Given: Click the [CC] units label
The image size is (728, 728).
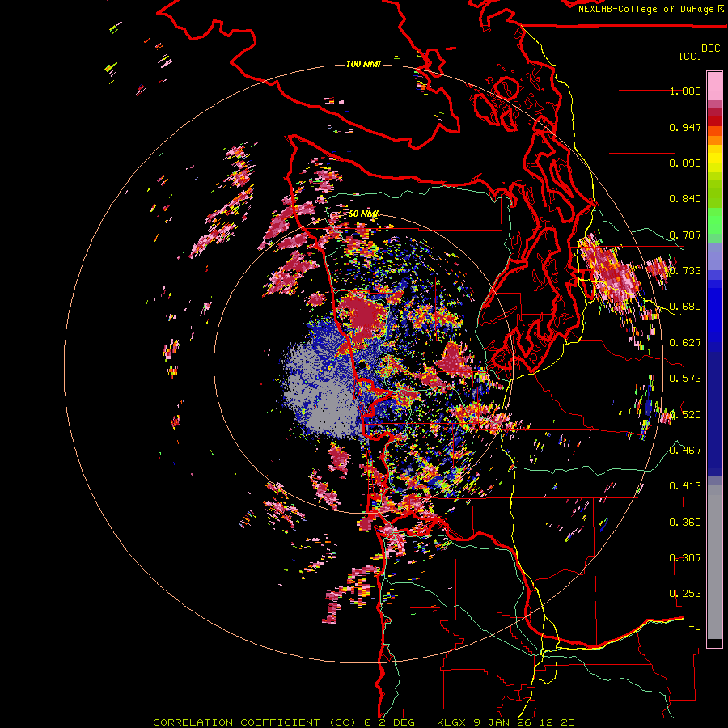Looking at the screenshot, I should (x=691, y=56).
